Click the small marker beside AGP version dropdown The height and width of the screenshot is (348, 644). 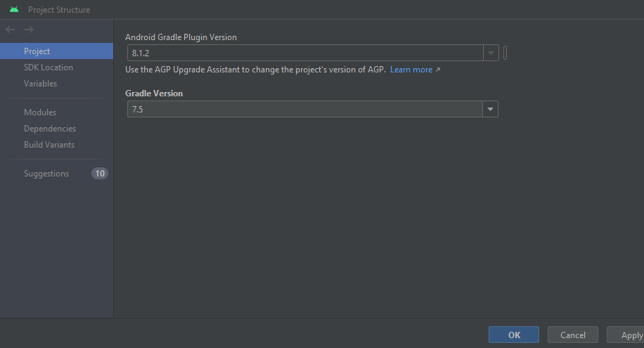pyautogui.click(x=505, y=53)
